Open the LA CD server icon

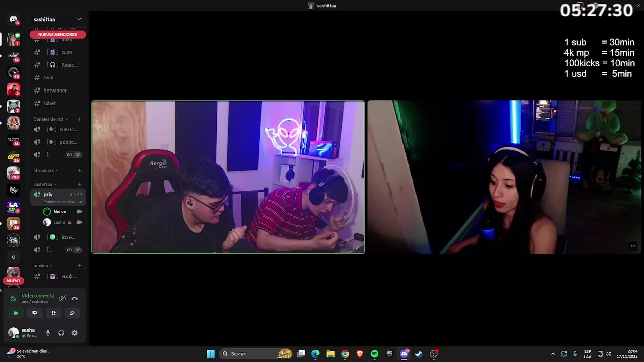(x=13, y=207)
